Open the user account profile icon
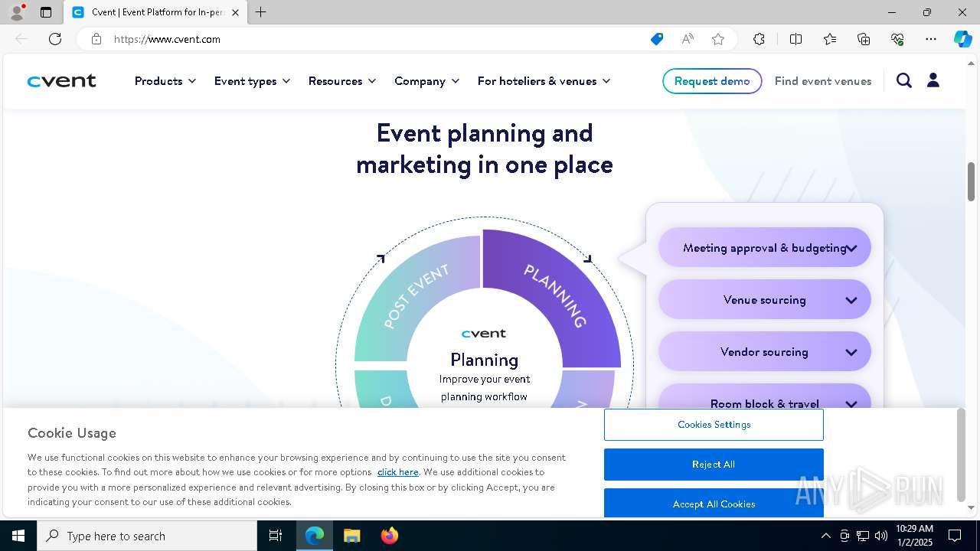The width and height of the screenshot is (980, 551). coord(933,80)
